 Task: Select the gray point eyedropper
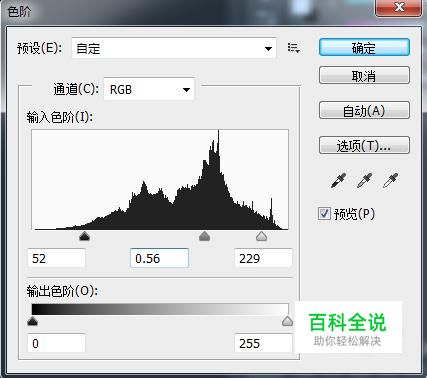coord(364,181)
